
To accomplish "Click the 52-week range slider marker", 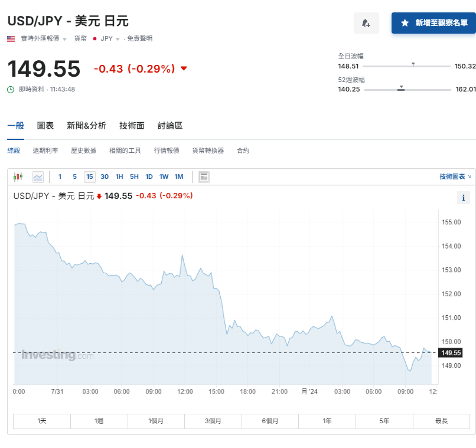I will click(x=401, y=88).
